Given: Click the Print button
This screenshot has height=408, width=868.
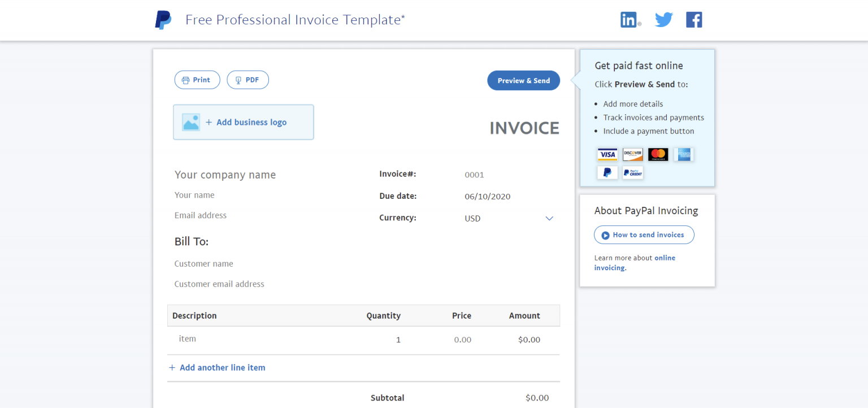Looking at the screenshot, I should [197, 80].
